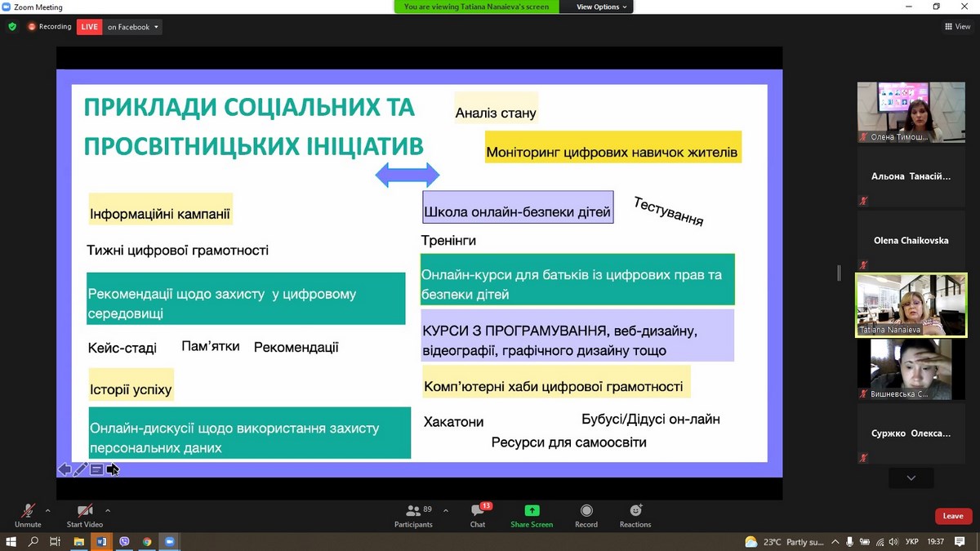The height and width of the screenshot is (551, 980).
Task: Turn on camera with Start Video
Action: click(85, 514)
